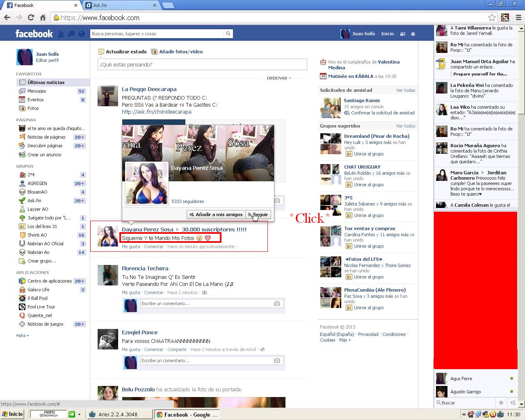Open Dayana Perez Sosa profile picture thumbnail
This screenshot has width=525, height=420.
(x=108, y=236)
